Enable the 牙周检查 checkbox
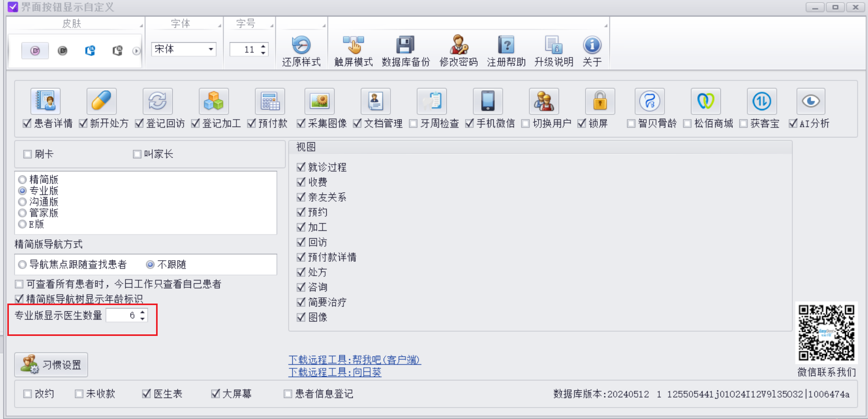The height and width of the screenshot is (419, 868). pyautogui.click(x=413, y=123)
